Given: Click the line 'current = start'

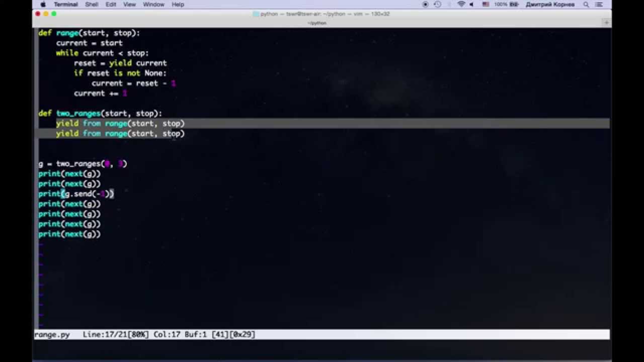Looking at the screenshot, I should tap(89, 43).
